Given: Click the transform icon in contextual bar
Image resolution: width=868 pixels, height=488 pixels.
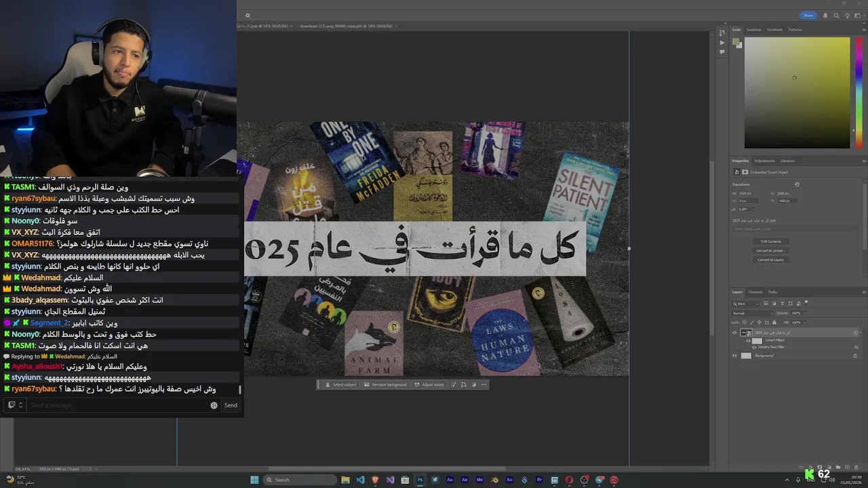Looking at the screenshot, I should pyautogui.click(x=463, y=384).
